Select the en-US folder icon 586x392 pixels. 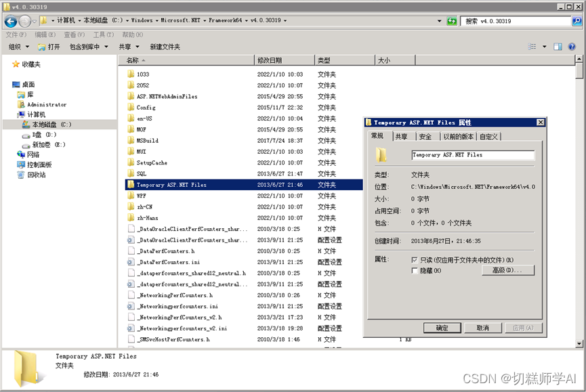131,118
